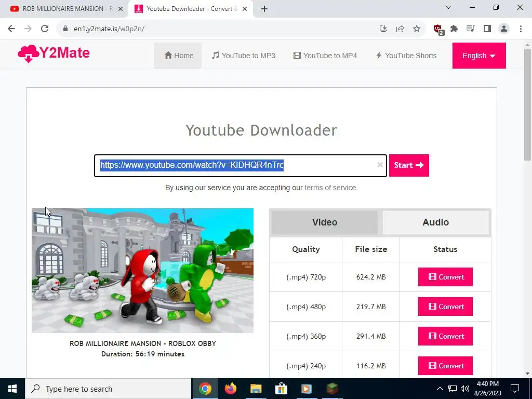The image size is (532, 399).
Task: Select the Video tab
Action: (325, 222)
